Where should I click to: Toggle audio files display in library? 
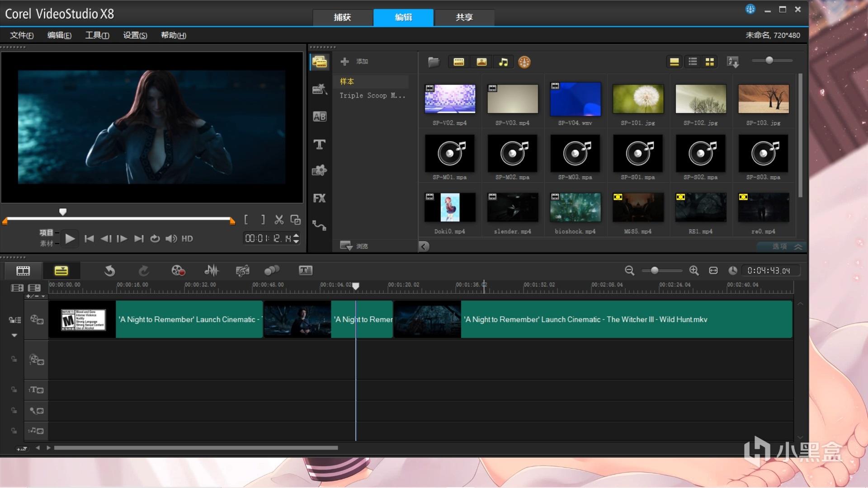pos(503,62)
